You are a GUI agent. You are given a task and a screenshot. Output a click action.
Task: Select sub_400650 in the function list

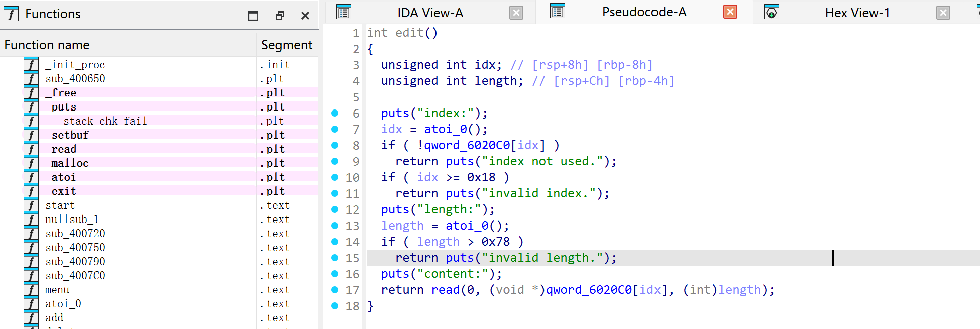pos(75,79)
